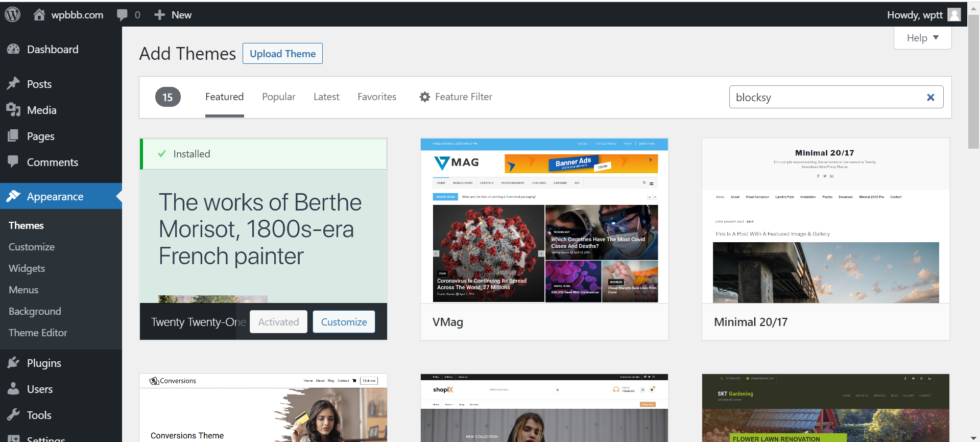Click the Users person icon
The height and width of the screenshot is (442, 980).
[13, 389]
